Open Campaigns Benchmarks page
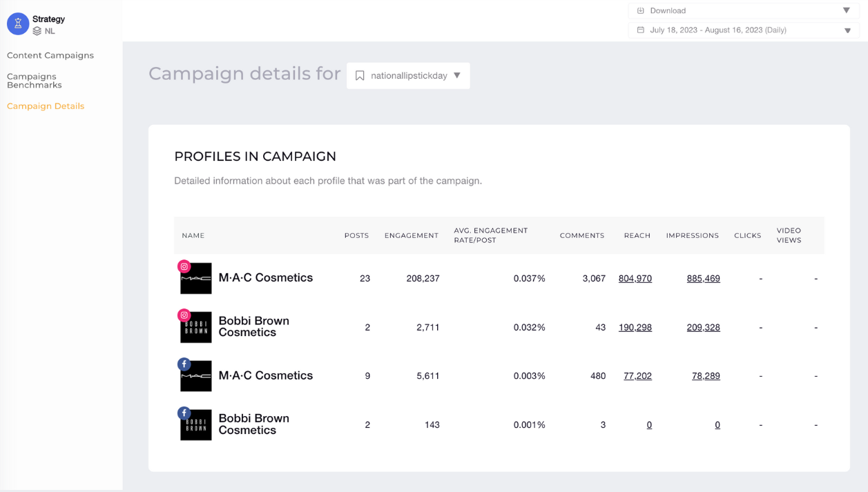The height and width of the screenshot is (492, 868). pyautogui.click(x=35, y=81)
